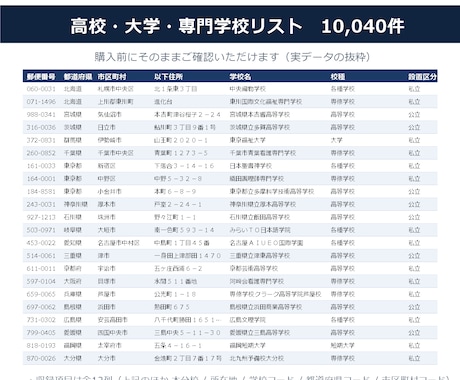This screenshot has height=380, width=460.
Task: Click school name 広島文理学院
Action: point(248,320)
